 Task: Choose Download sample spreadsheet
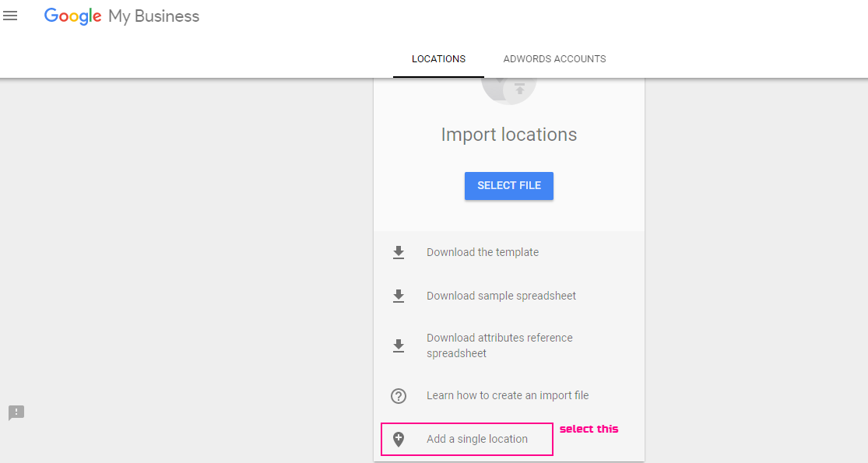point(501,296)
